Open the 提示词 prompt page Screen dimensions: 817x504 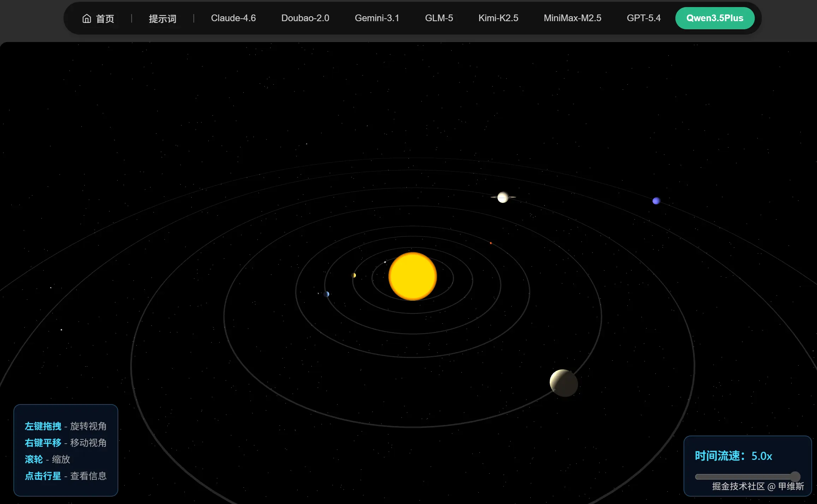point(162,18)
